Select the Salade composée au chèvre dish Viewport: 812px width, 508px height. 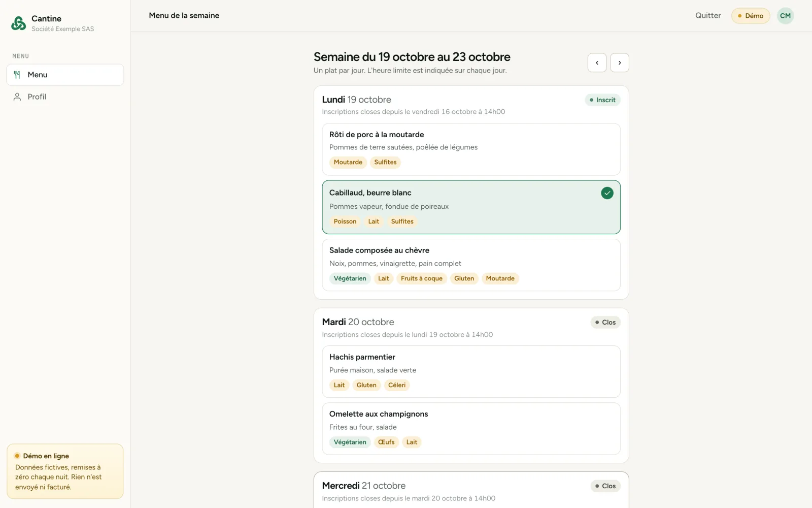coord(471,265)
